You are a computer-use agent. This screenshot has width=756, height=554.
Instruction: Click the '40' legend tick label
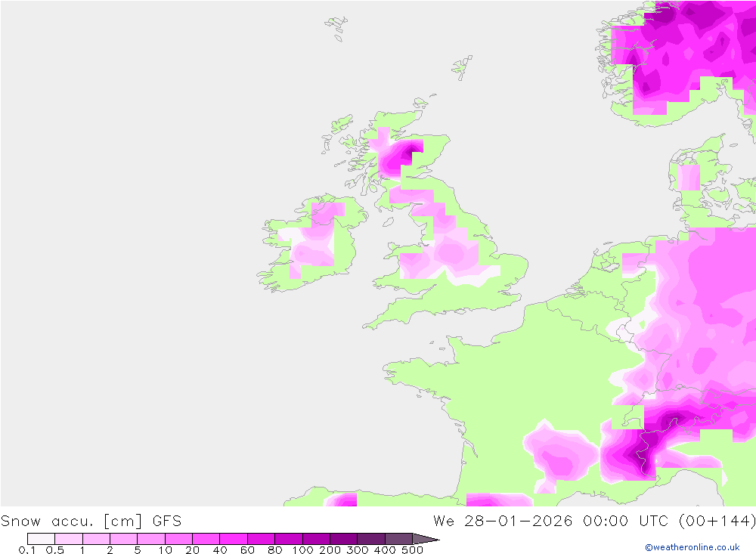tap(220, 550)
